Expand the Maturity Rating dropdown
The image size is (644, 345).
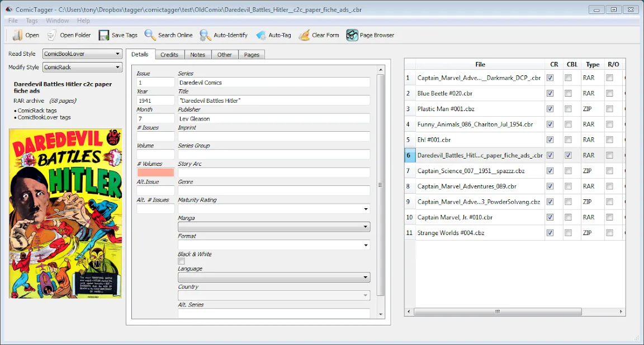coord(274,209)
